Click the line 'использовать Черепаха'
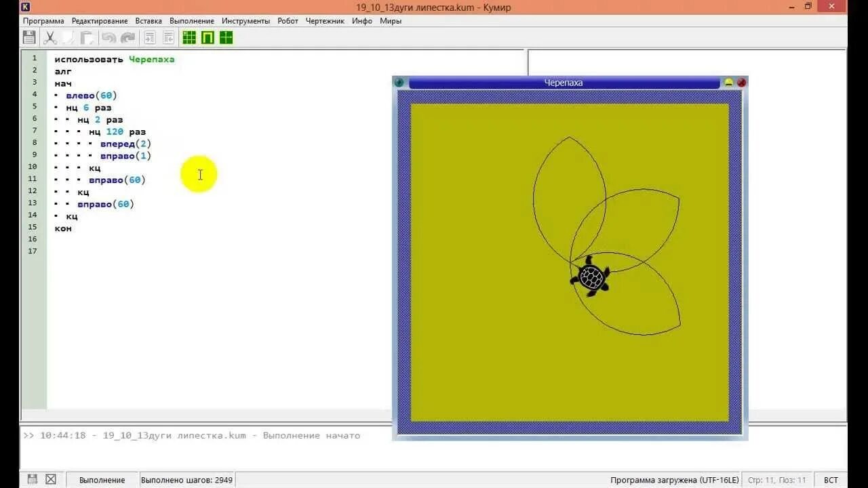This screenshot has height=488, width=868. 115,59
